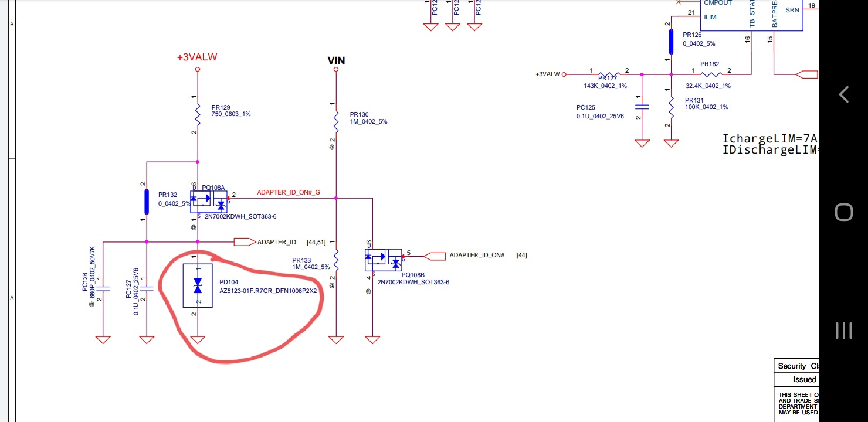Image resolution: width=868 pixels, height=422 pixels.
Task: Click the PR132 reference designator text
Action: pos(168,195)
